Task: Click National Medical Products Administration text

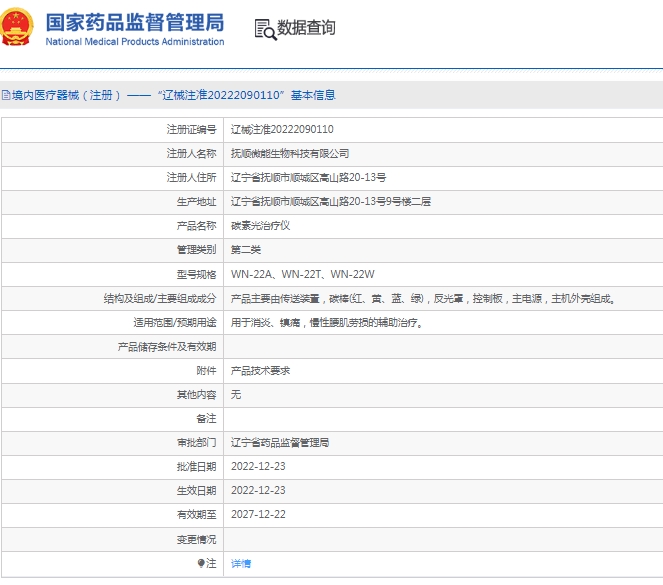Action: 135,41
